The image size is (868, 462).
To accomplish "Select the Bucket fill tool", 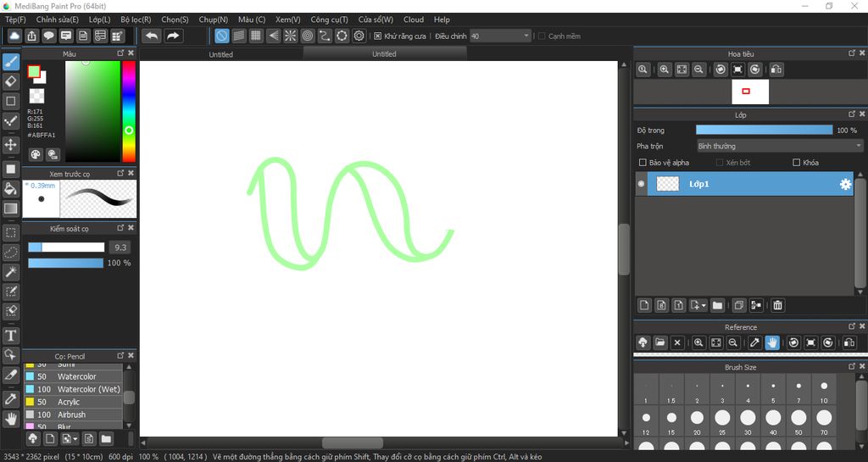I will coord(10,189).
